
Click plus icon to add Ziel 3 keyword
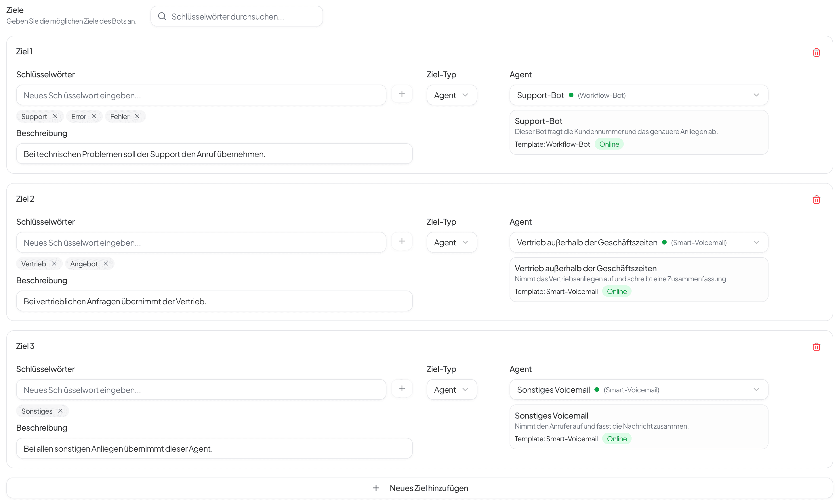[x=401, y=389]
